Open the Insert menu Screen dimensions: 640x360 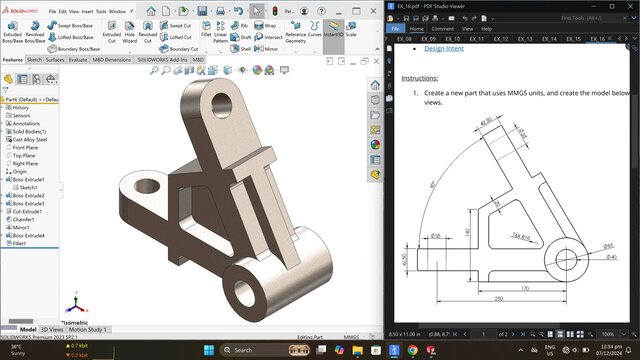(87, 11)
